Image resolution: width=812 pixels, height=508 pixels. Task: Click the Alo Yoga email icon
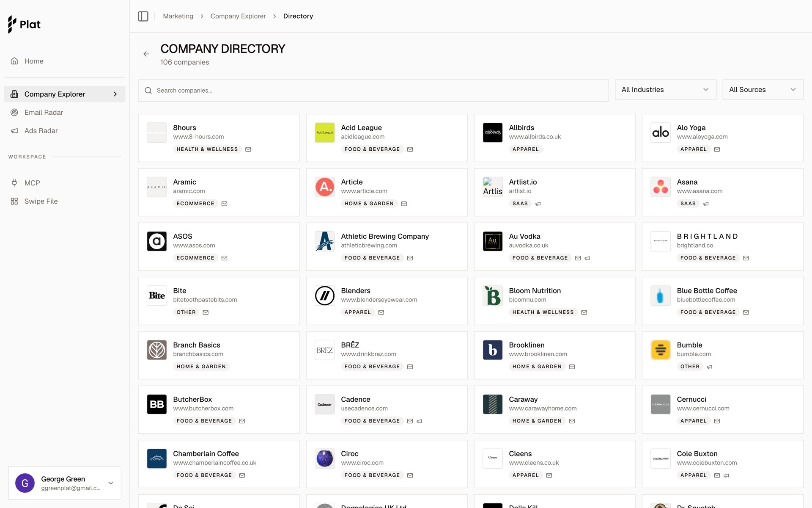tap(717, 149)
